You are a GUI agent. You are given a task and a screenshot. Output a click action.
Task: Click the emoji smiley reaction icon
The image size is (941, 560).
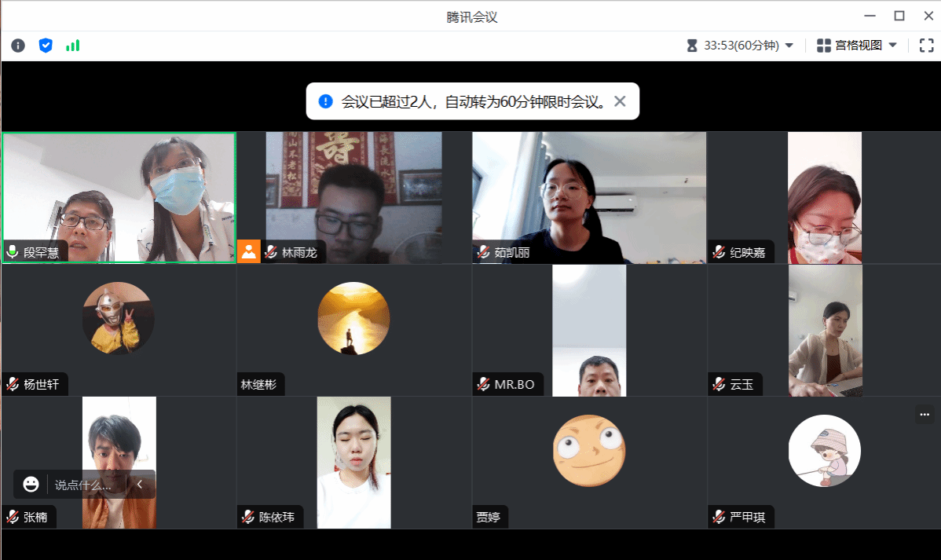[x=31, y=485]
